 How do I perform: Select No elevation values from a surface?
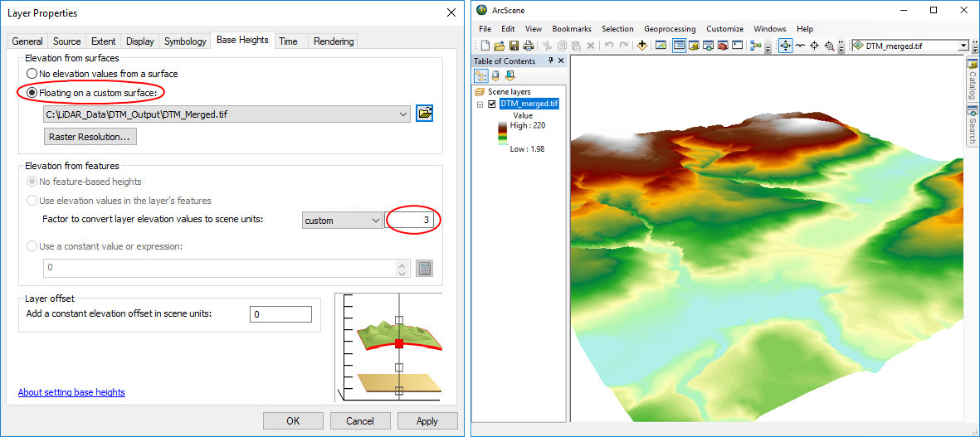tap(32, 74)
